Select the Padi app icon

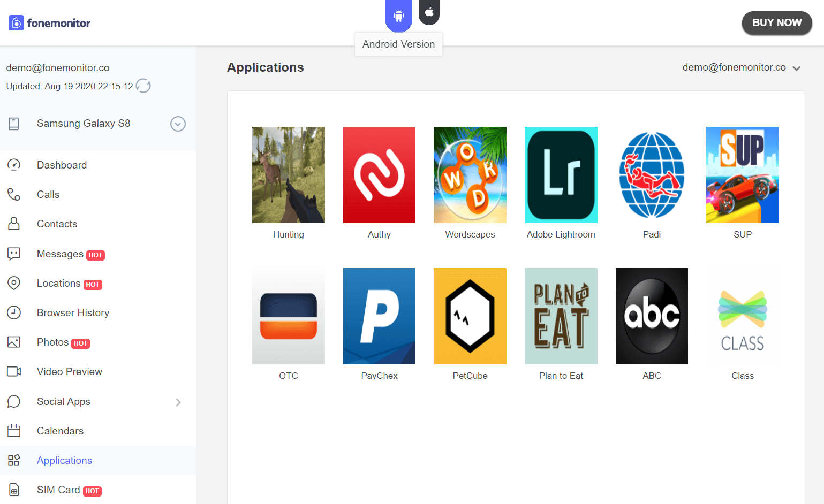pos(652,175)
